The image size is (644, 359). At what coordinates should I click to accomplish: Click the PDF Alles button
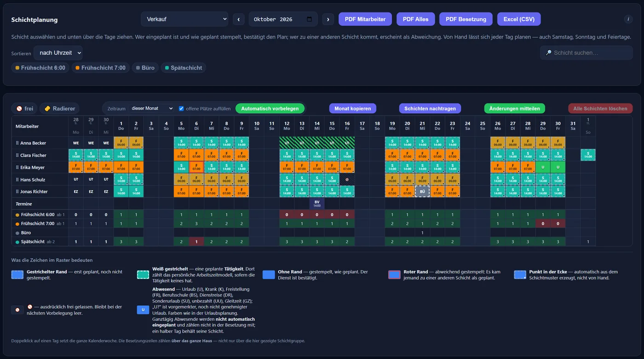click(415, 19)
